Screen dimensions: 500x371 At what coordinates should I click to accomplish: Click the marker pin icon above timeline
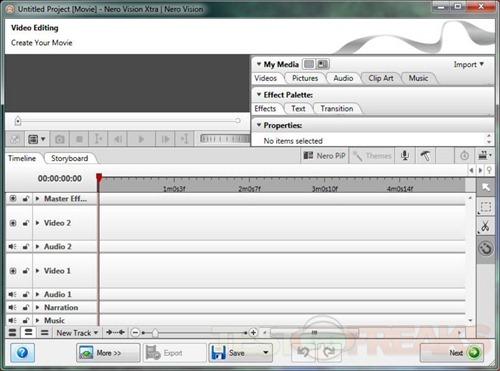(489, 170)
